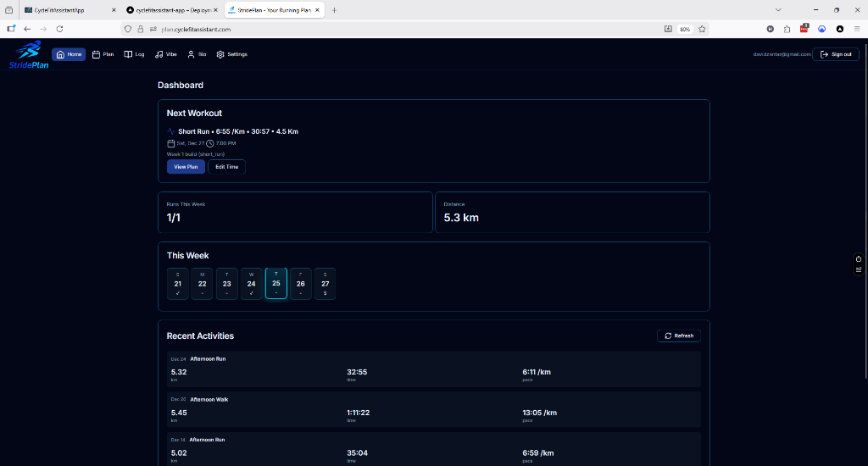The width and height of the screenshot is (868, 466).
Task: Select the Home navigation item
Action: coord(69,54)
